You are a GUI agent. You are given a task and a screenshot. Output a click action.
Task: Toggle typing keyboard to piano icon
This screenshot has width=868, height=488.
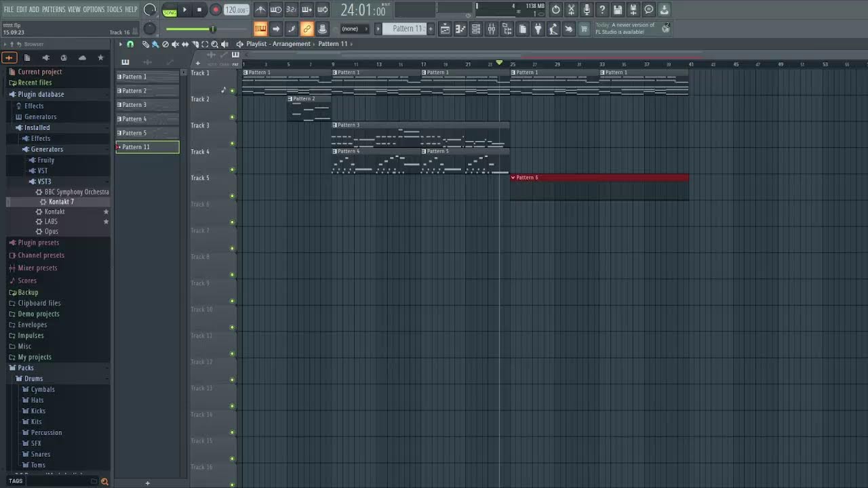tap(260, 28)
